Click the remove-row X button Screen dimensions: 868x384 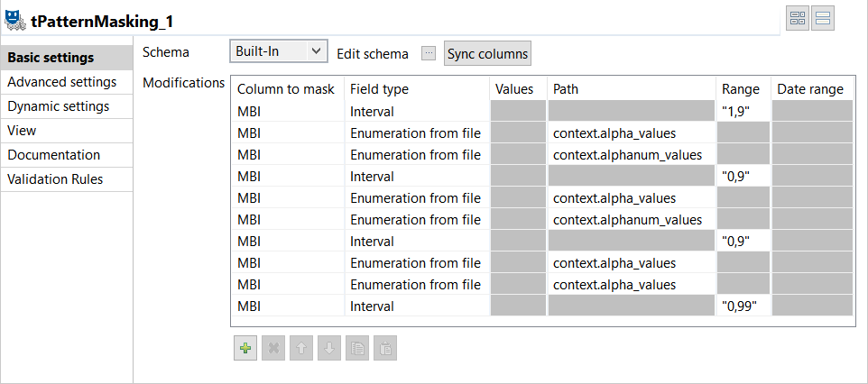(272, 348)
